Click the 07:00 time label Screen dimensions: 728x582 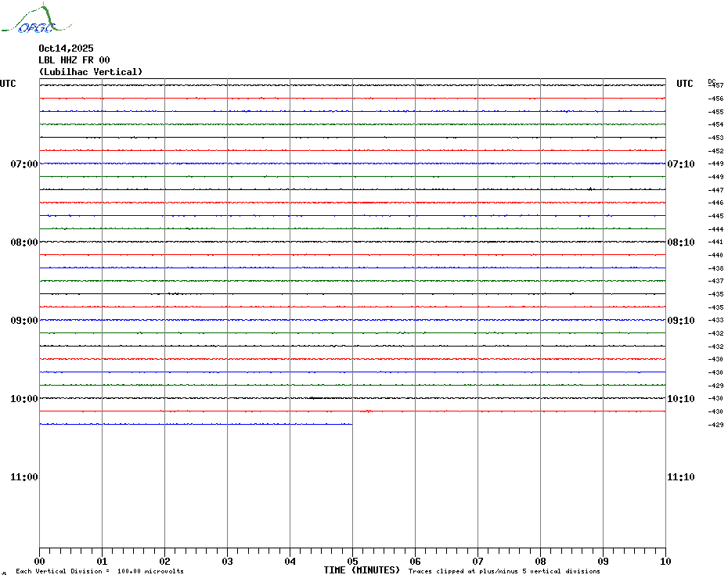pos(24,163)
